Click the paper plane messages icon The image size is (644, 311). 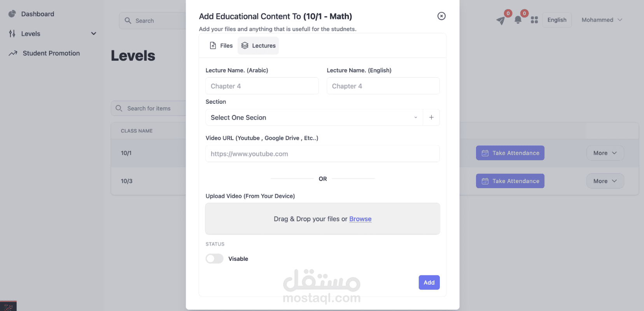click(500, 21)
